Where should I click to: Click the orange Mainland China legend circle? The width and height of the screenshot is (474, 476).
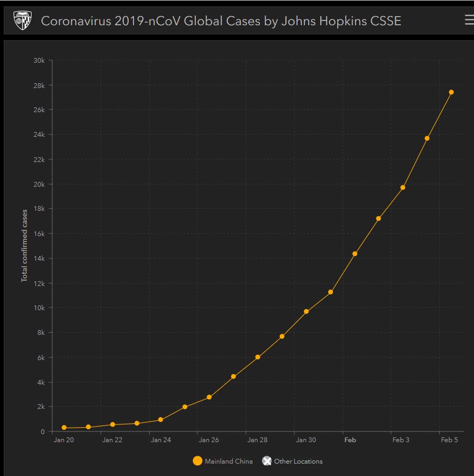197,461
